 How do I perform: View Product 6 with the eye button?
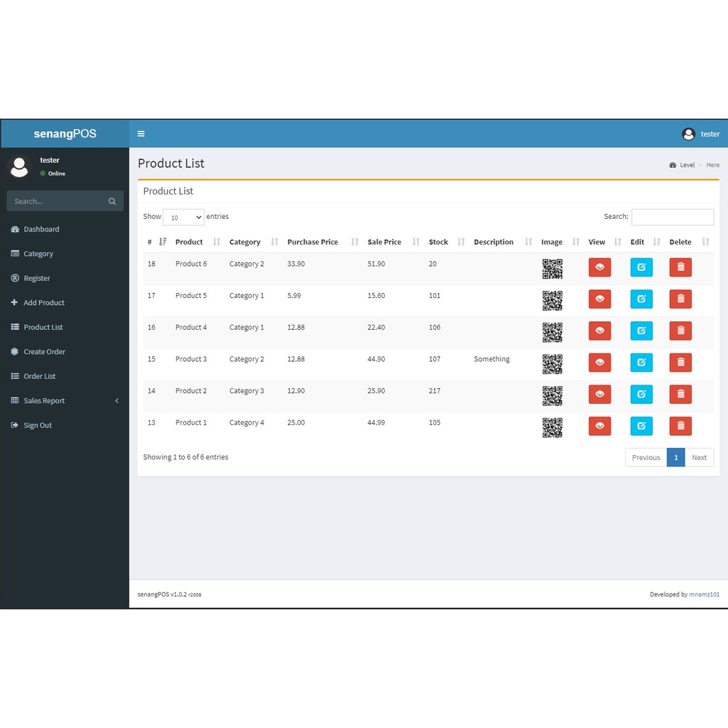tap(599, 267)
